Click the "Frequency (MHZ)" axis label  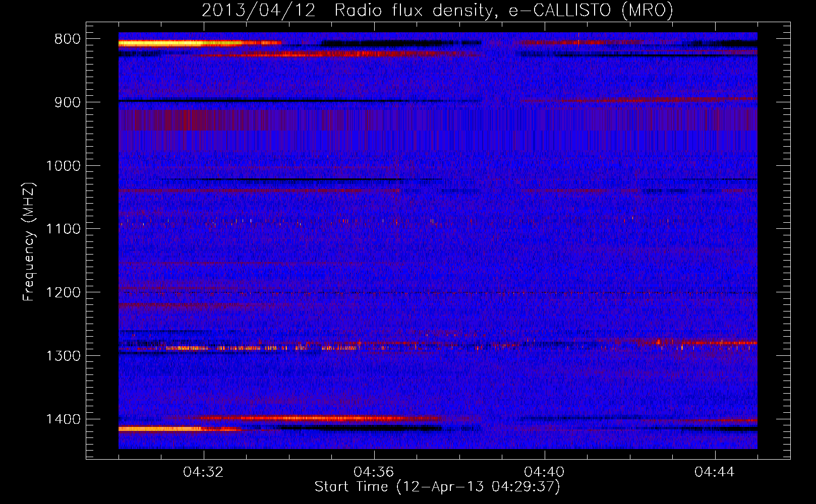click(x=29, y=242)
